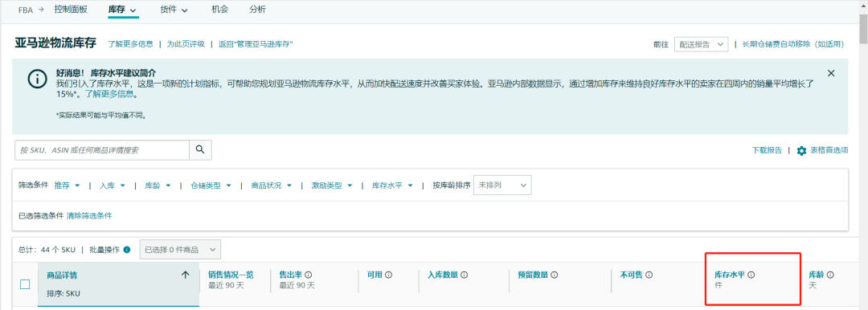Open table preferences gear icon
The width and height of the screenshot is (868, 310).
coord(801,150)
